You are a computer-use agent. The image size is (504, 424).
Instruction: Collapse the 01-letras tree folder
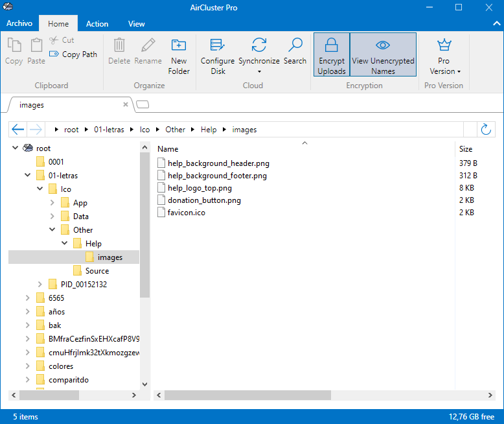27,176
